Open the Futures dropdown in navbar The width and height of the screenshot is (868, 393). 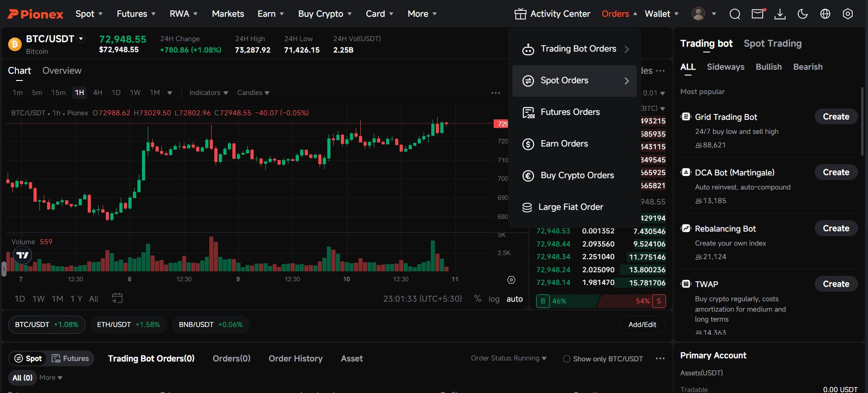(x=136, y=14)
